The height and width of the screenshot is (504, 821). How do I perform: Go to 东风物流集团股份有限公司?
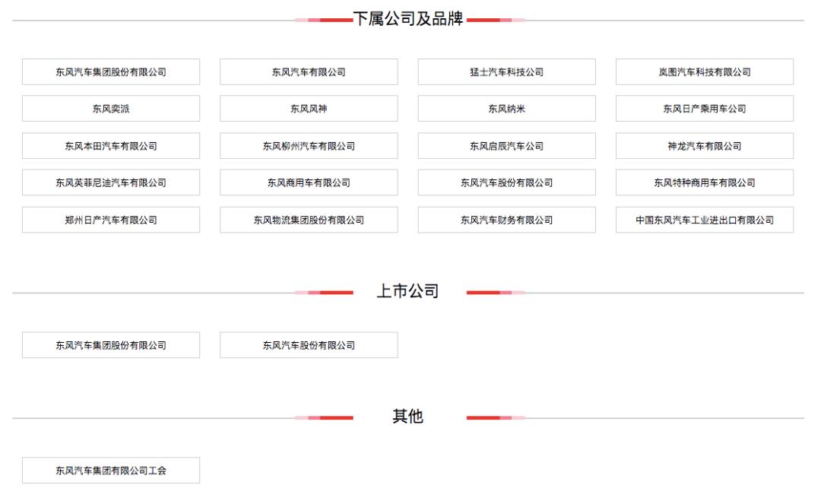[x=309, y=220]
